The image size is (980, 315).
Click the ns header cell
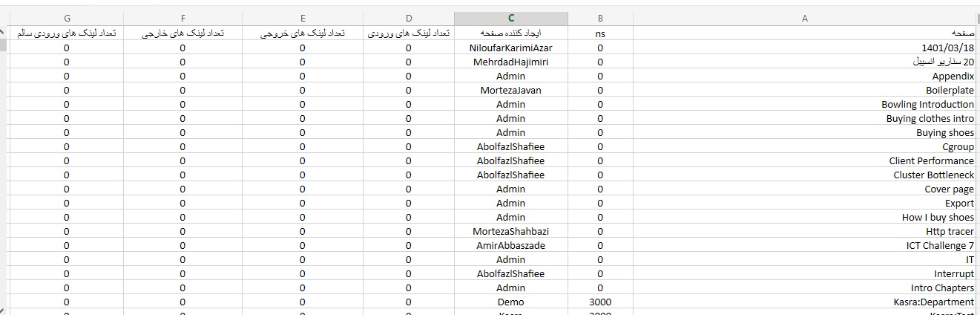pyautogui.click(x=599, y=33)
